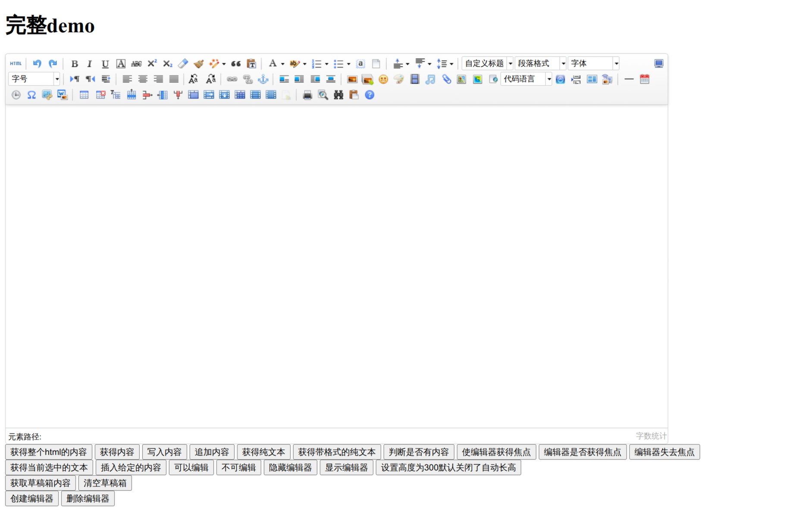Screen dimensions: 811x532
Task: Open the 段落格式 dropdown
Action: pyautogui.click(x=541, y=64)
